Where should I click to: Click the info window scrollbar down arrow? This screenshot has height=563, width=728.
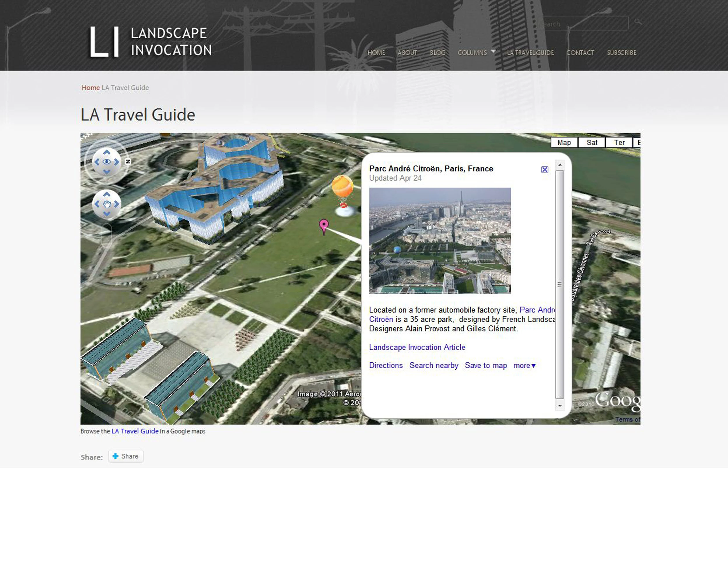560,406
